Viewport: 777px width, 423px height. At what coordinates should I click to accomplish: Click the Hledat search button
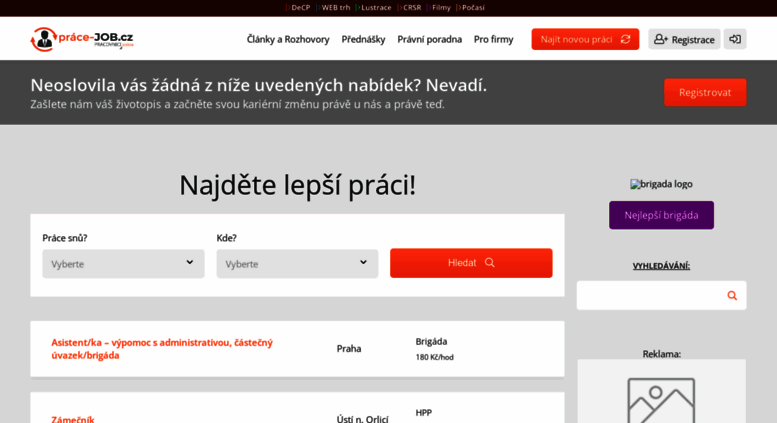(x=471, y=263)
